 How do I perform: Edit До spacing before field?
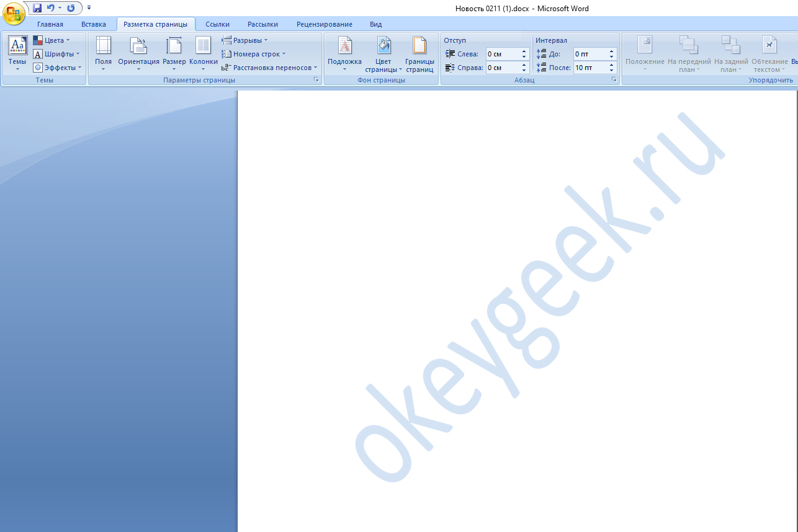point(590,54)
